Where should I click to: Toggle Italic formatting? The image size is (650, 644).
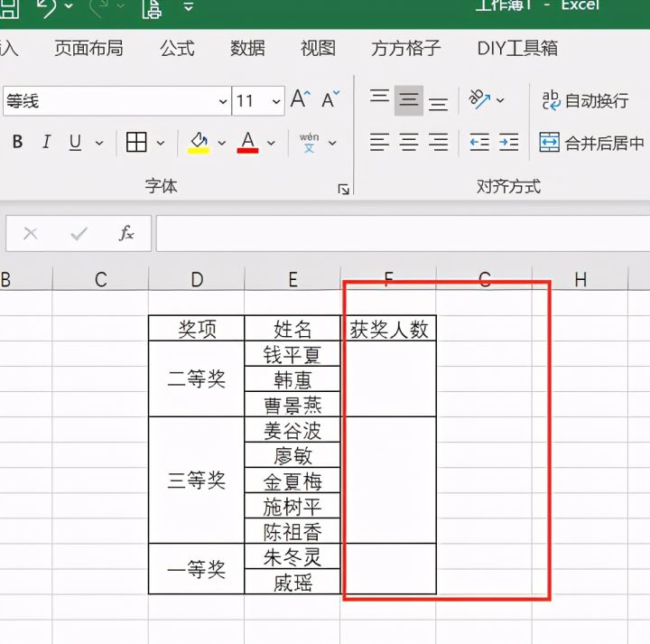tap(46, 142)
